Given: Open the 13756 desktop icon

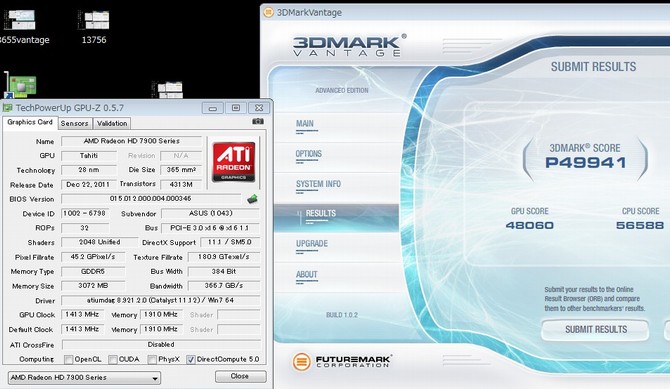Looking at the screenshot, I should (94, 21).
